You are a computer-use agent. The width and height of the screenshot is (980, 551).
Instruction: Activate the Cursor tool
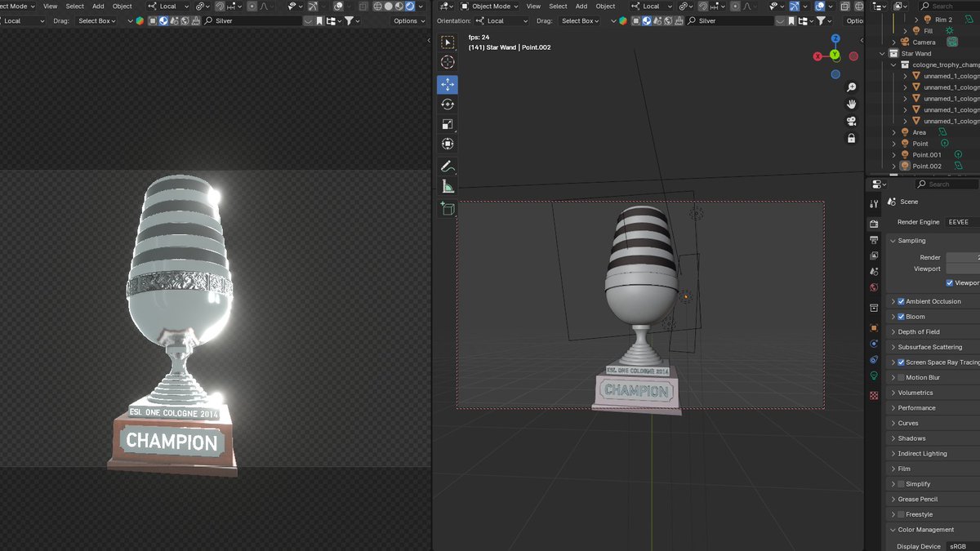[x=448, y=61]
